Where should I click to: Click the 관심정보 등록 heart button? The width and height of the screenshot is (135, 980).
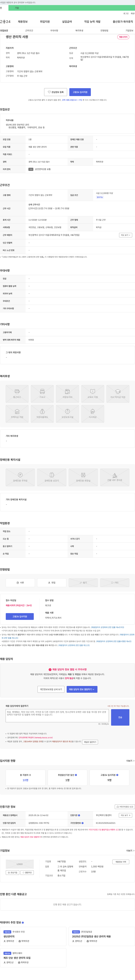56,92
